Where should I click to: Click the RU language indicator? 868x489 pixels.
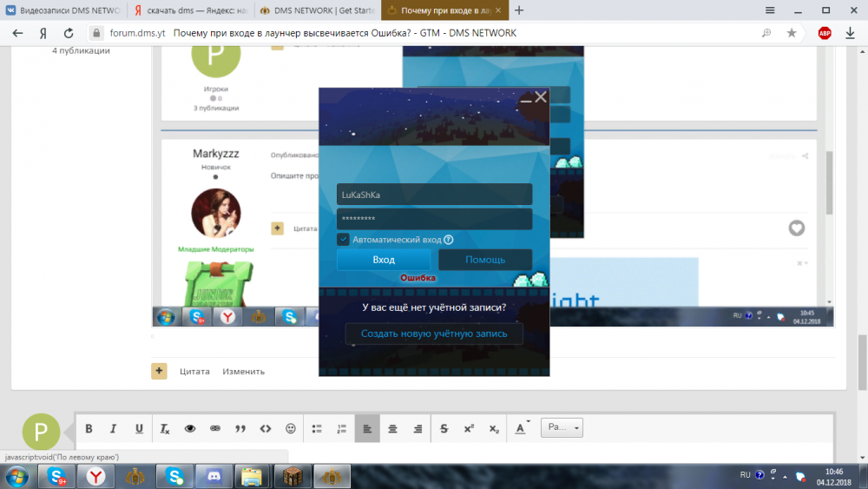click(745, 475)
